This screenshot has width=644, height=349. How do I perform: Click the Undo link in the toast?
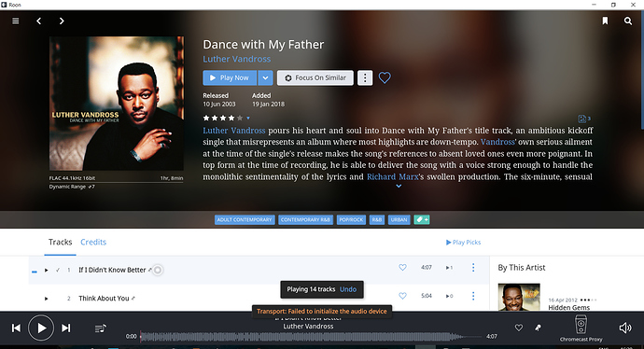[348, 289]
